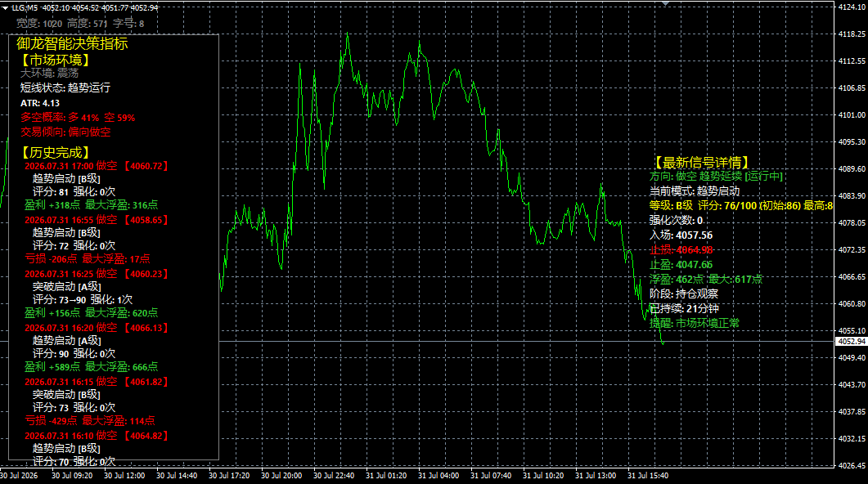Click the 4118.25 price scale label
Viewport: 868px width, 484px height.
(852, 34)
